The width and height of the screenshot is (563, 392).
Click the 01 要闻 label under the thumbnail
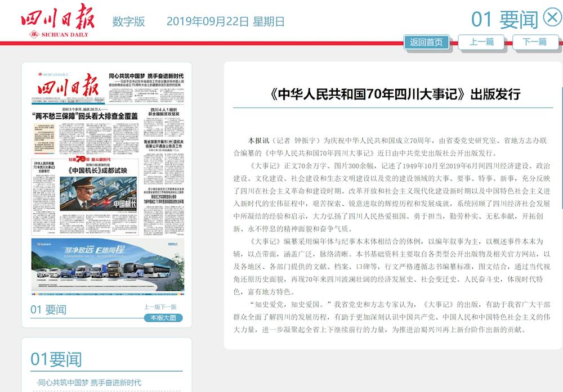(48, 309)
